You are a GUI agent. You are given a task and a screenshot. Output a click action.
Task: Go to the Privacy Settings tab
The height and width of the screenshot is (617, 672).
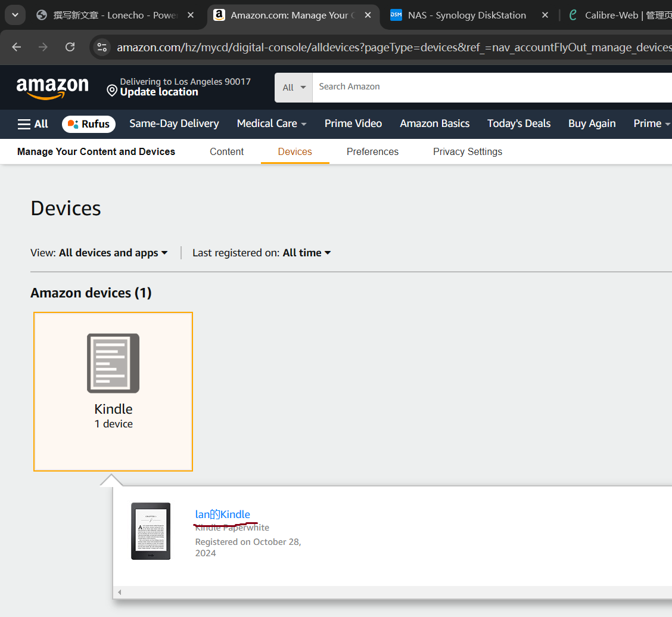pos(467,151)
